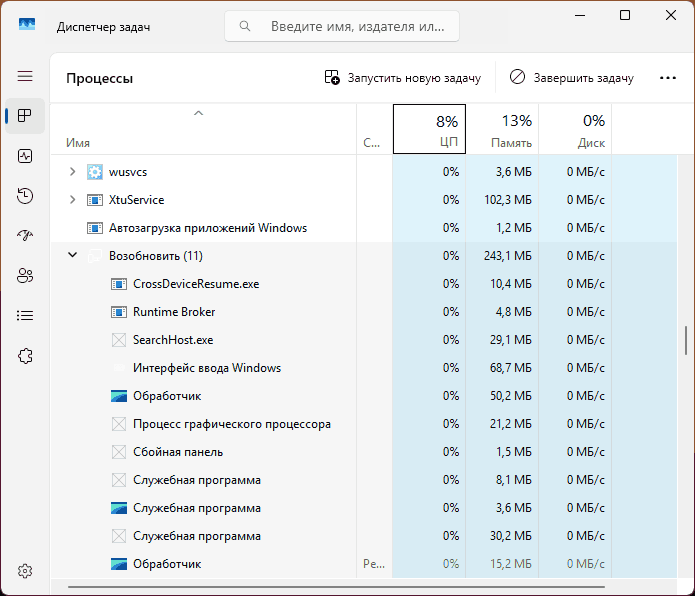Open the Startup apps sidebar icon

pyautogui.click(x=25, y=235)
